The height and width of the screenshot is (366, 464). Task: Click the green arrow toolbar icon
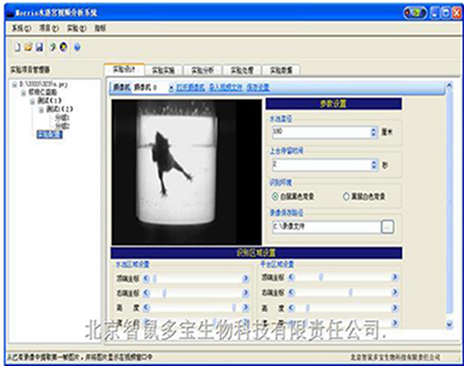coord(53,47)
